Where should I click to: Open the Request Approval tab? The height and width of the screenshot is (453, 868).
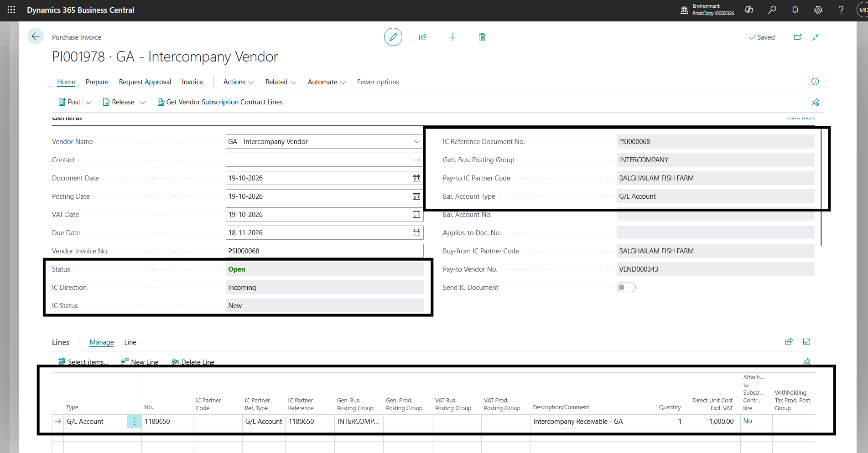(145, 82)
